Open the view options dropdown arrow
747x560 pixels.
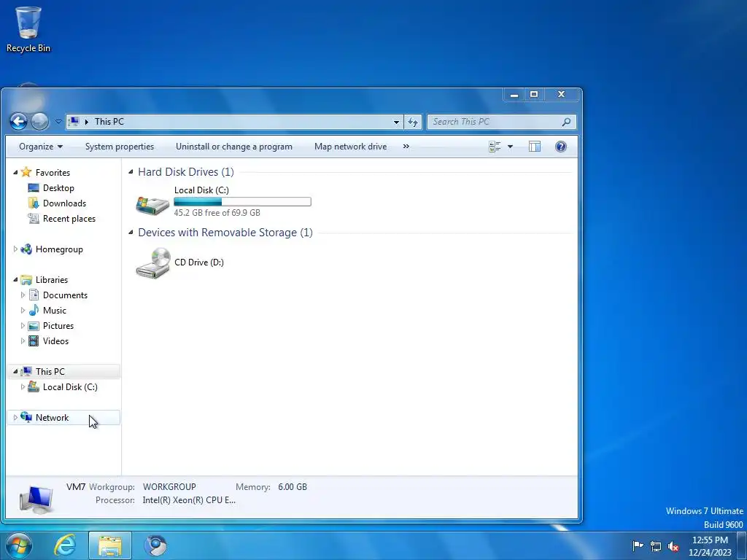coord(510,147)
